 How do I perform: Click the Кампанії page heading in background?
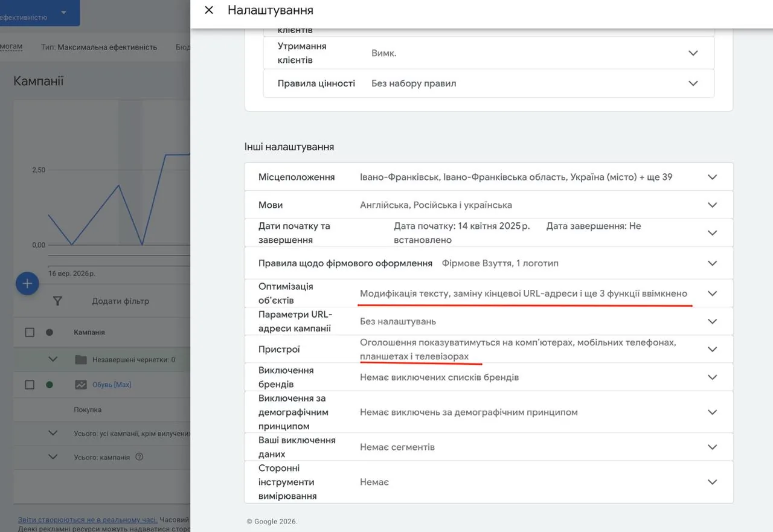coord(39,81)
